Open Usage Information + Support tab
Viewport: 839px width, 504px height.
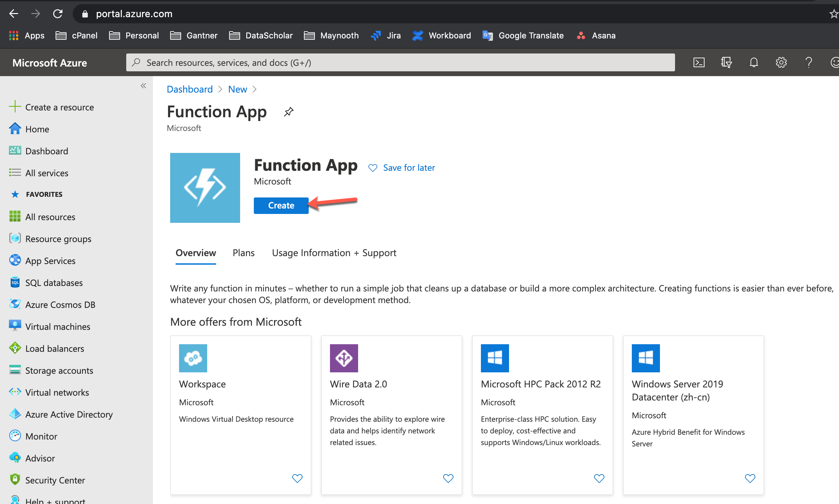[334, 253]
